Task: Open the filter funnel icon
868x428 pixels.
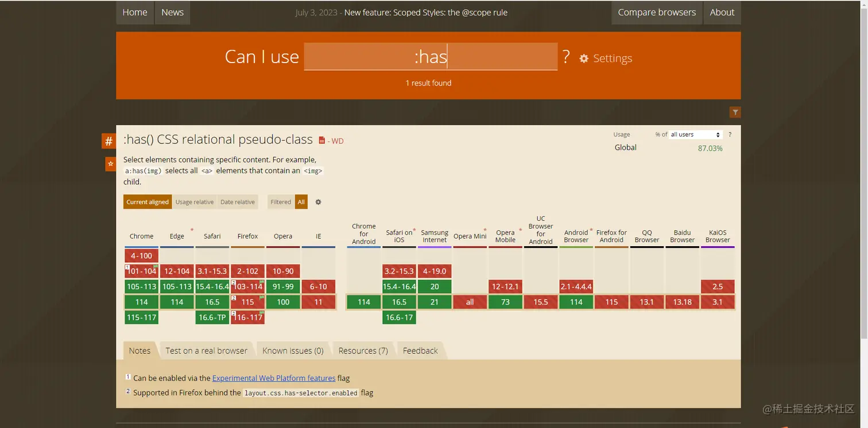Action: pos(735,112)
